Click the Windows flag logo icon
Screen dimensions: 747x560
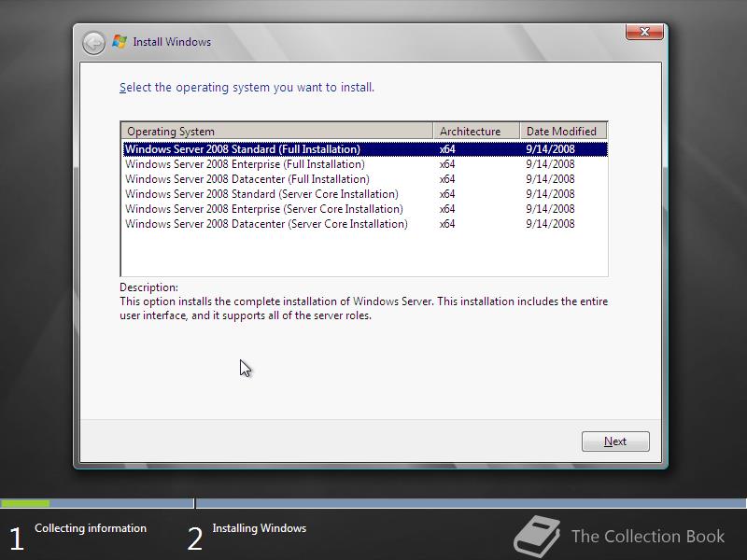click(x=120, y=41)
